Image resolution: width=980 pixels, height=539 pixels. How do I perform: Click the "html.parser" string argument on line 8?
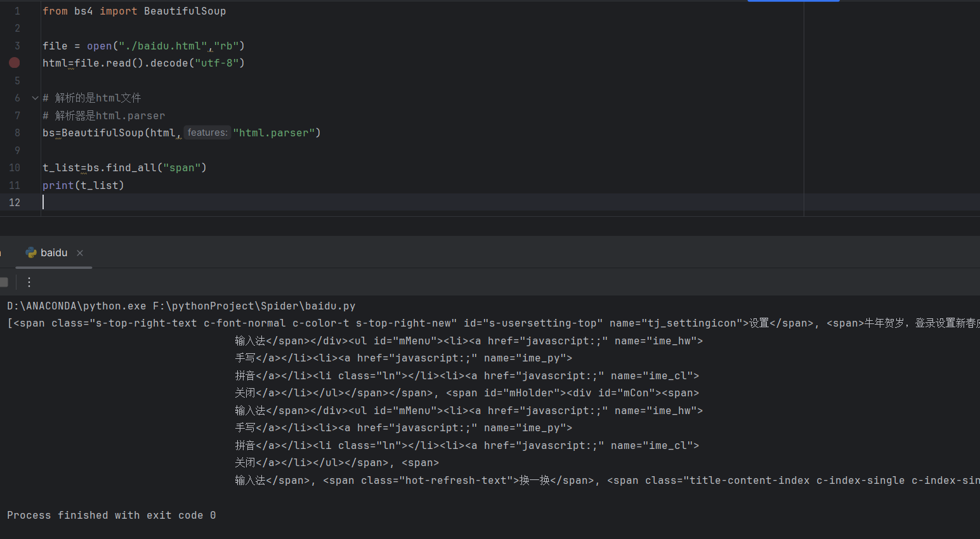coord(274,133)
